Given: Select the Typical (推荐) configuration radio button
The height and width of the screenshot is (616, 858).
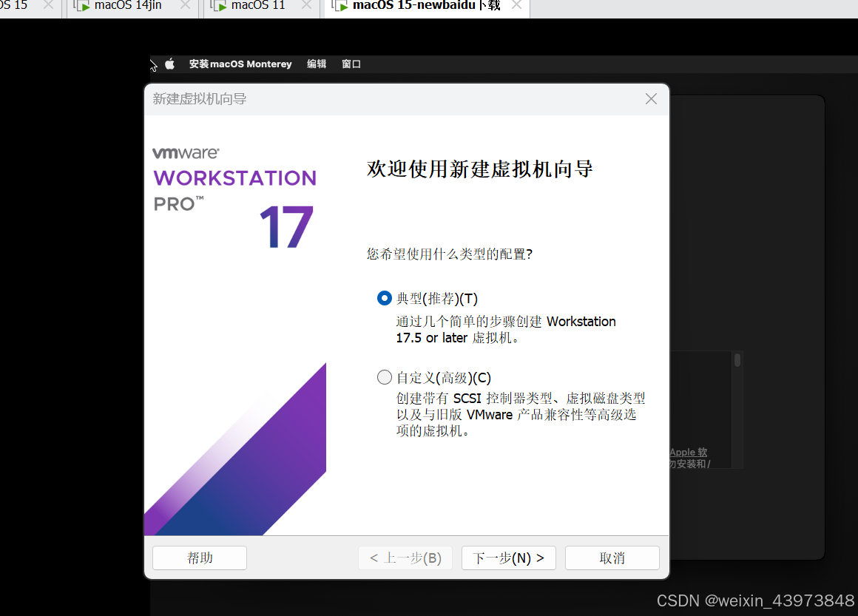Looking at the screenshot, I should tap(385, 298).
